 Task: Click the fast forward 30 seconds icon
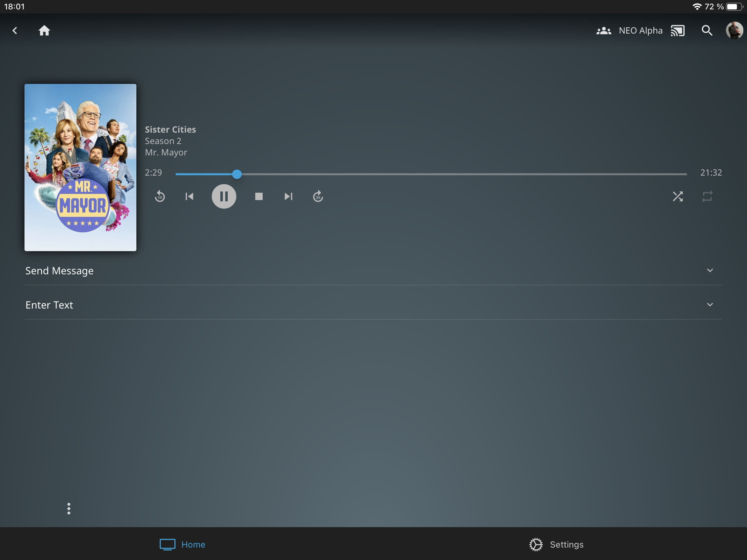(318, 196)
